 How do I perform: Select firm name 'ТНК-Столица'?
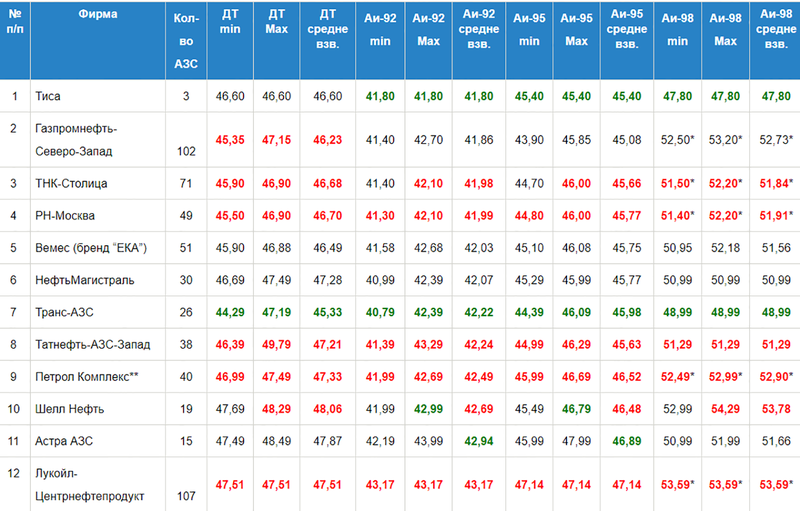[71, 184]
